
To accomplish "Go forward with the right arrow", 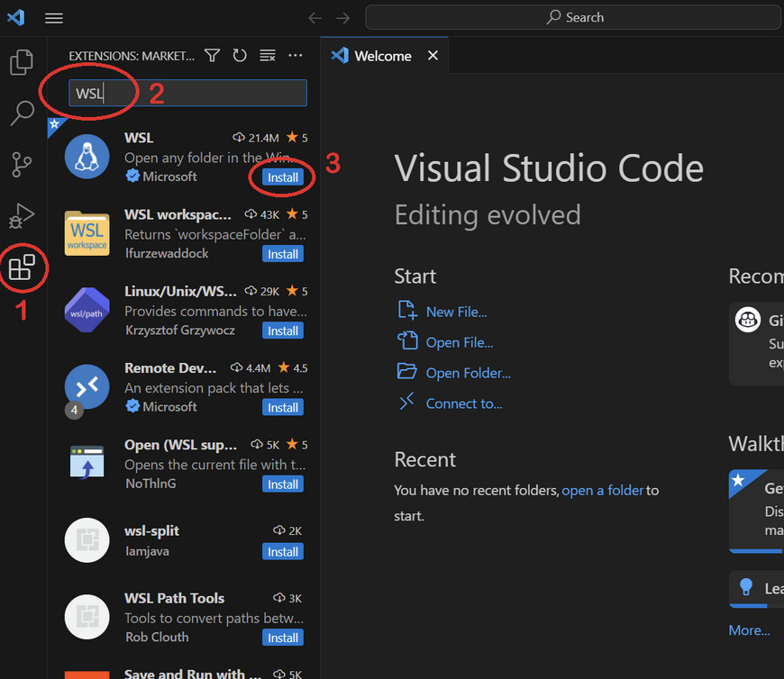I will click(343, 18).
